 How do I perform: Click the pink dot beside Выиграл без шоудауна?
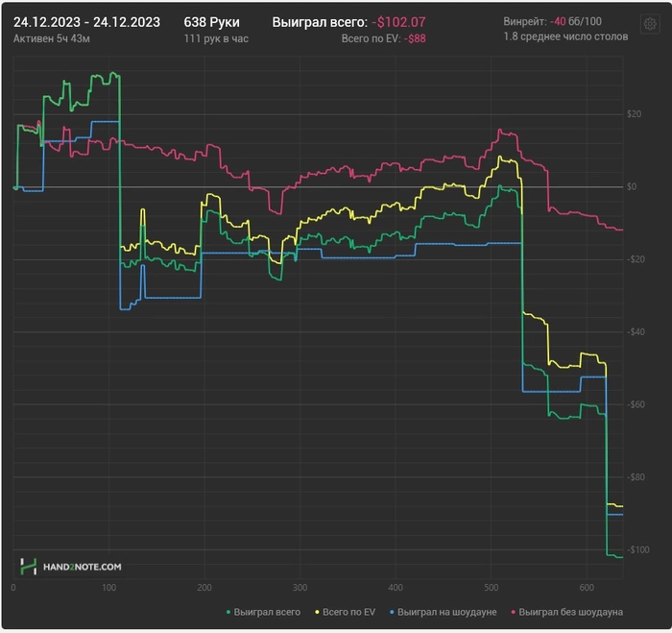(x=512, y=611)
